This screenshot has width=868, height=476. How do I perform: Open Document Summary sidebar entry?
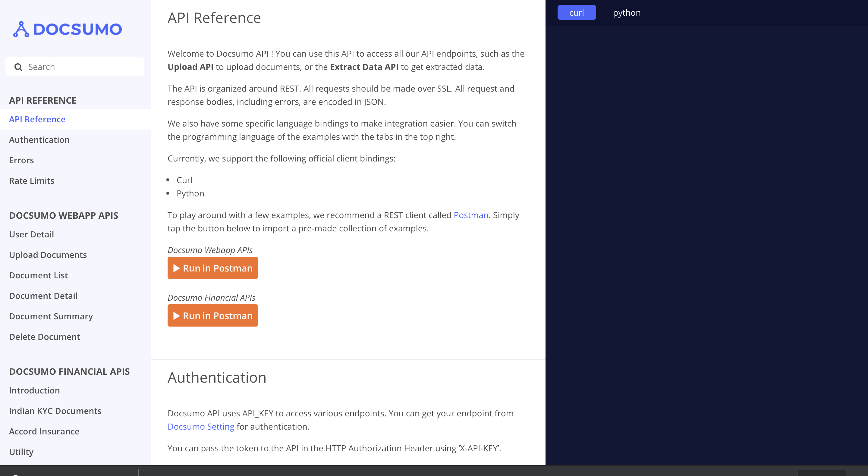51,316
